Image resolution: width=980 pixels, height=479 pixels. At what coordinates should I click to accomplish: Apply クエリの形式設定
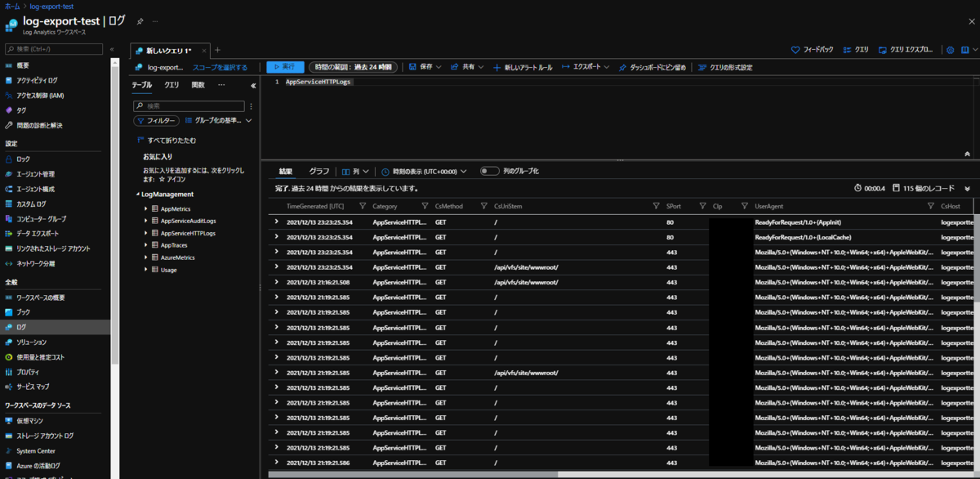[x=725, y=67]
